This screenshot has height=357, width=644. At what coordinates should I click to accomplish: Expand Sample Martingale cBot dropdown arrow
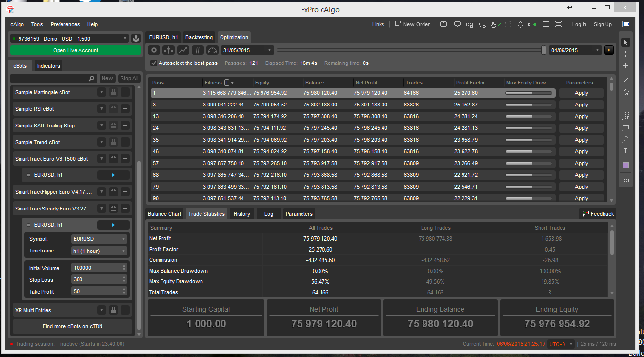point(101,92)
